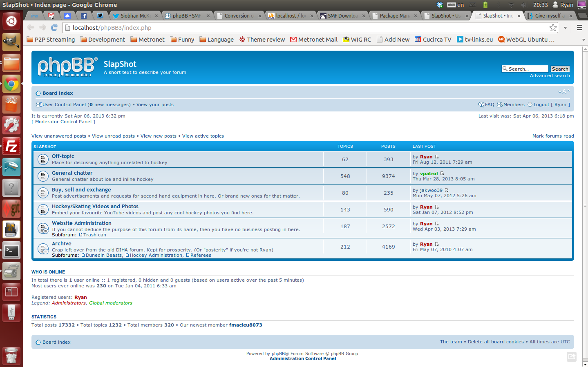Click the General chatter forum status icon
Screen dimensions: 588x367
click(43, 176)
